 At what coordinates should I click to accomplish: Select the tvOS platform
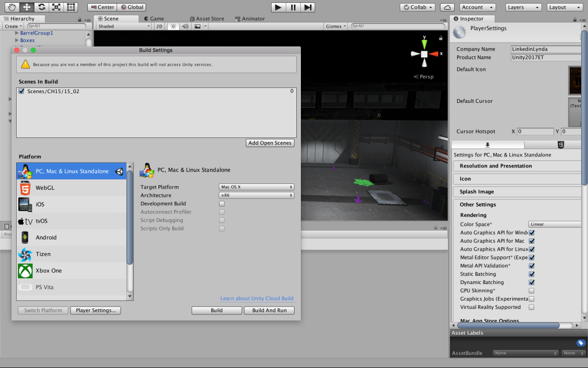coord(71,221)
